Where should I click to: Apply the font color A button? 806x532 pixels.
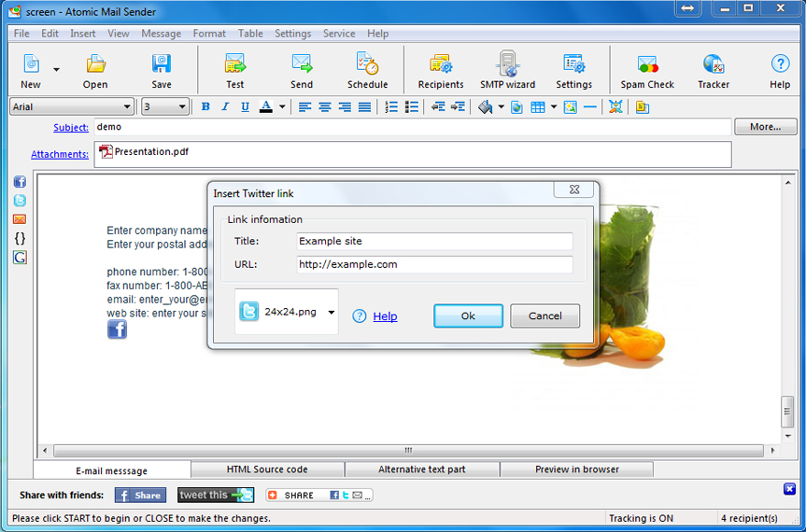(x=266, y=106)
